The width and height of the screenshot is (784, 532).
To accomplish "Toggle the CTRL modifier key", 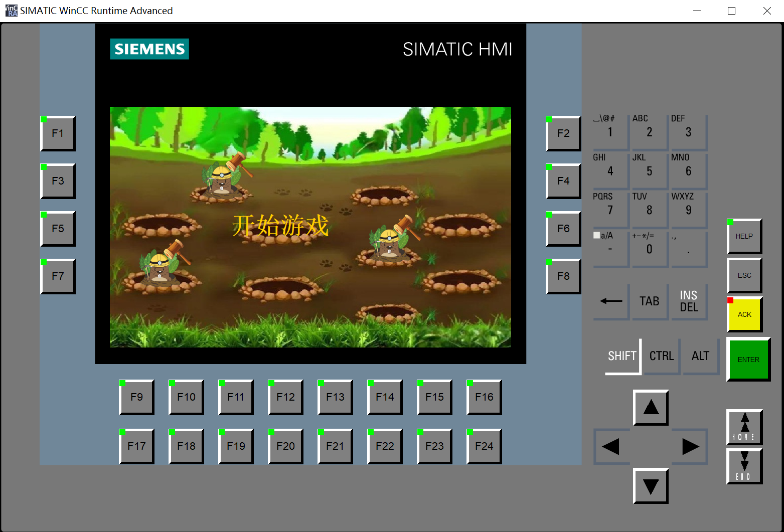I will point(662,356).
